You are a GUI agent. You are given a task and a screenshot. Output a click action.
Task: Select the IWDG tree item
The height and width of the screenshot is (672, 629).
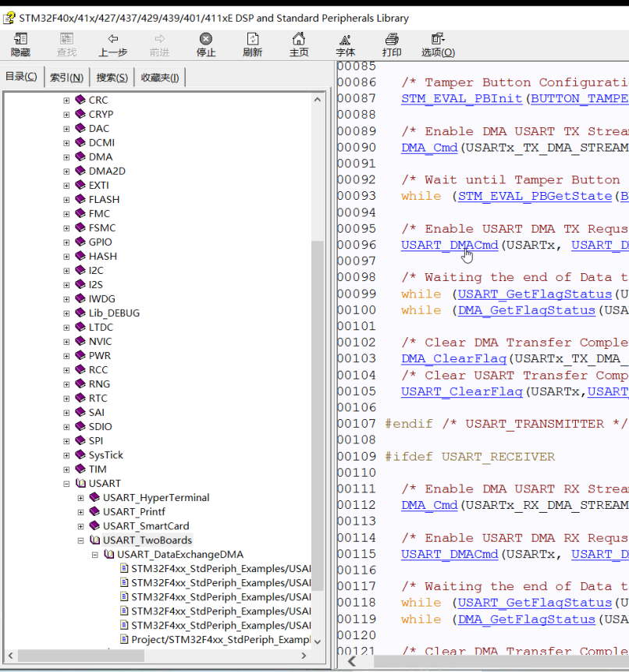(x=102, y=299)
